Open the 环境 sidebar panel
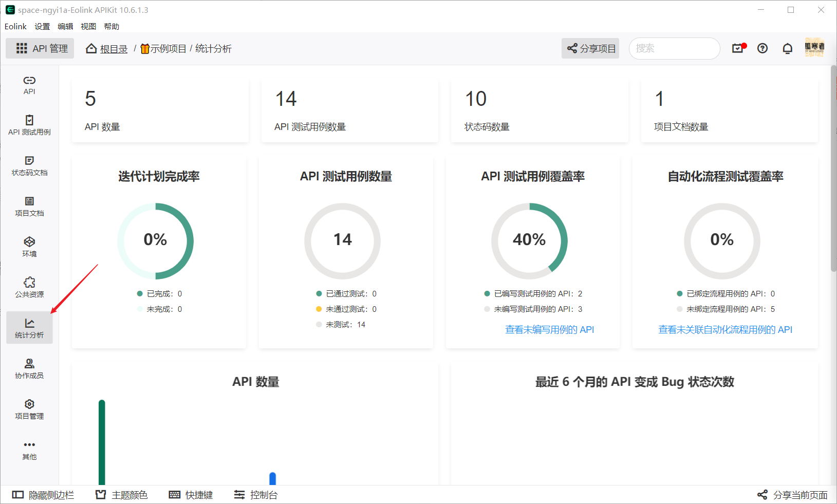 [29, 247]
